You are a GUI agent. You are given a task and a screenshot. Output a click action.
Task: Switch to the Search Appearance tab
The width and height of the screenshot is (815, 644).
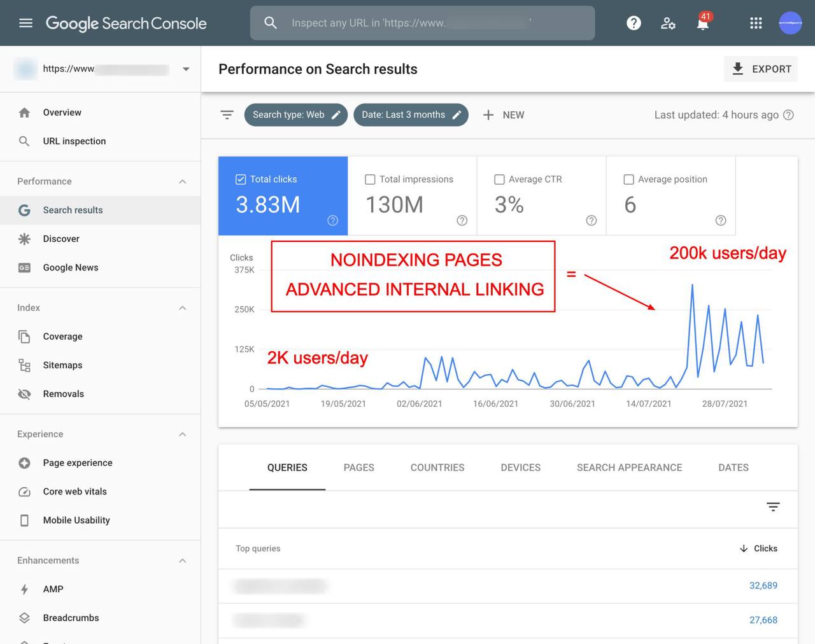pos(630,467)
